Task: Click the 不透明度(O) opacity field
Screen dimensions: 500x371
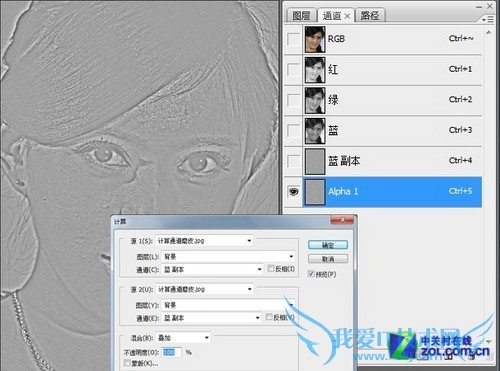Action: pyautogui.click(x=172, y=352)
